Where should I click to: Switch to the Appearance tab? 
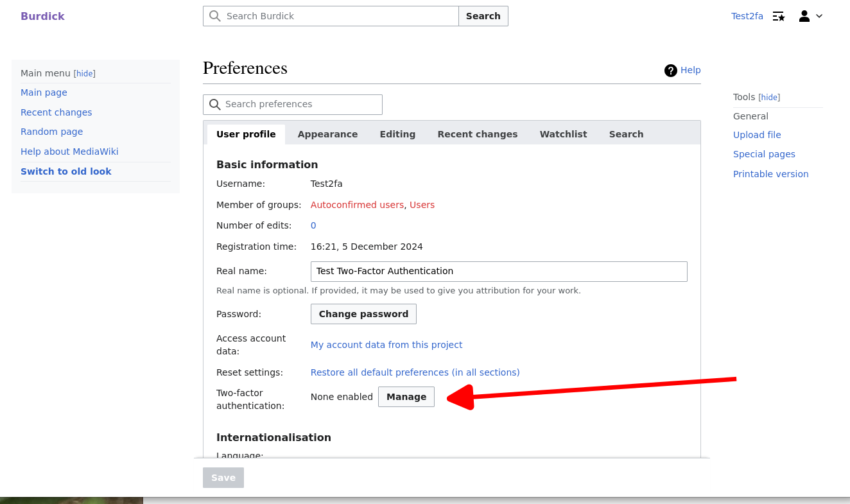(x=327, y=134)
